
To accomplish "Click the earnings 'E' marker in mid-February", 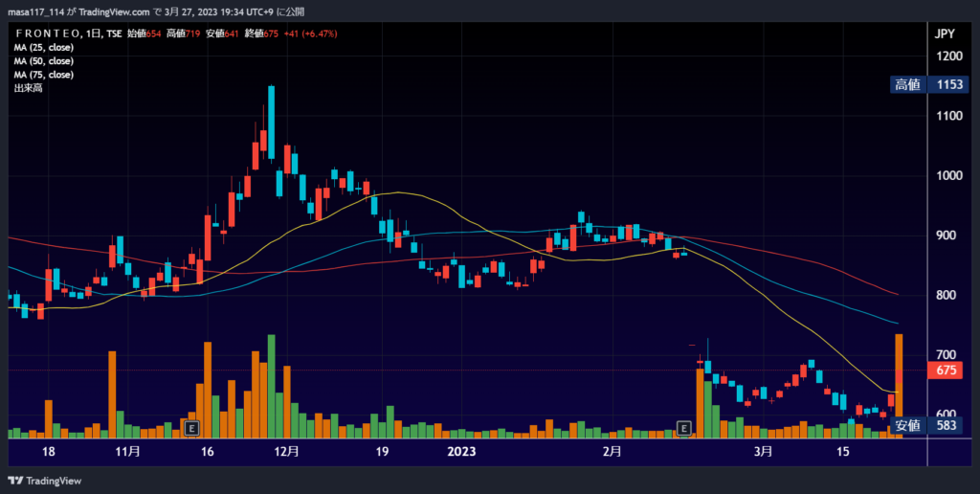I will [x=684, y=428].
